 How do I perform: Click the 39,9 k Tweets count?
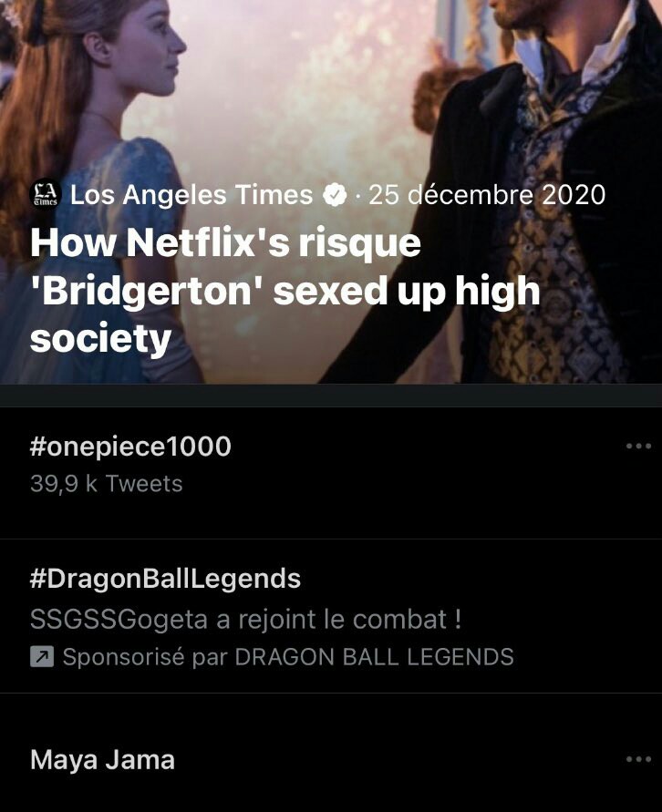[107, 484]
